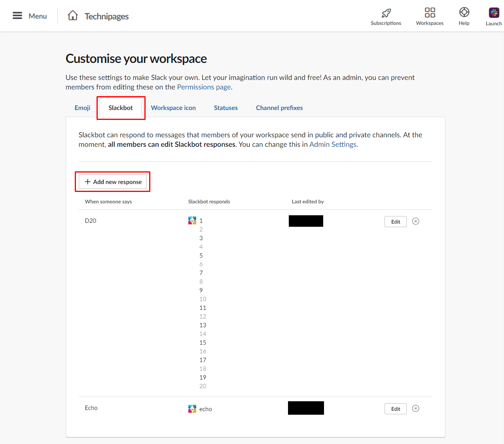Click Slackbot avatar in Echo row
504x444 pixels.
pos(192,409)
